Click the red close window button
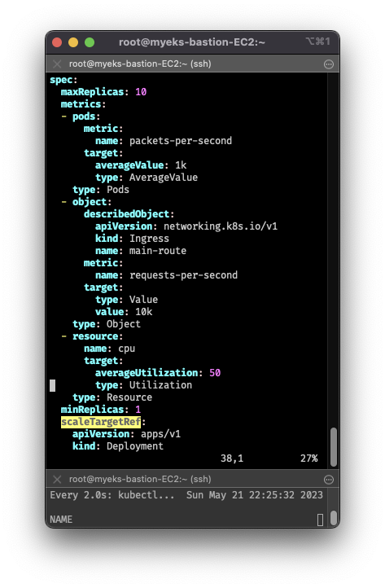 tap(57, 42)
